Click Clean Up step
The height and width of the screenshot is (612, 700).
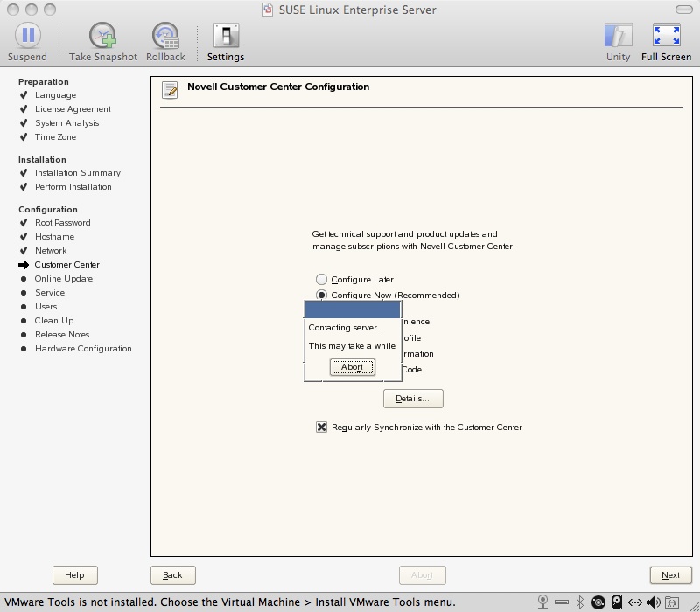pyautogui.click(x=54, y=320)
